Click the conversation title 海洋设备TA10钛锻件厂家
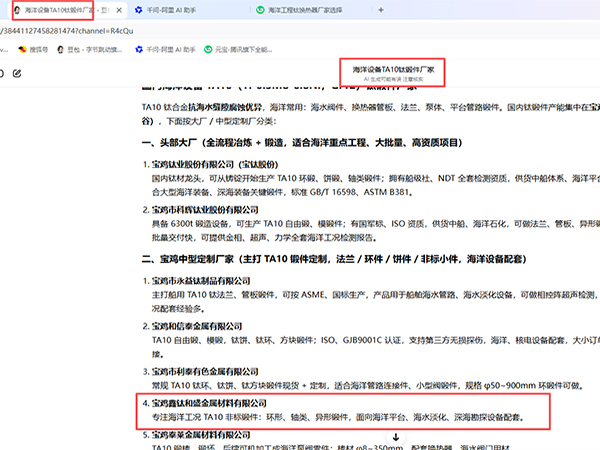 (x=393, y=70)
